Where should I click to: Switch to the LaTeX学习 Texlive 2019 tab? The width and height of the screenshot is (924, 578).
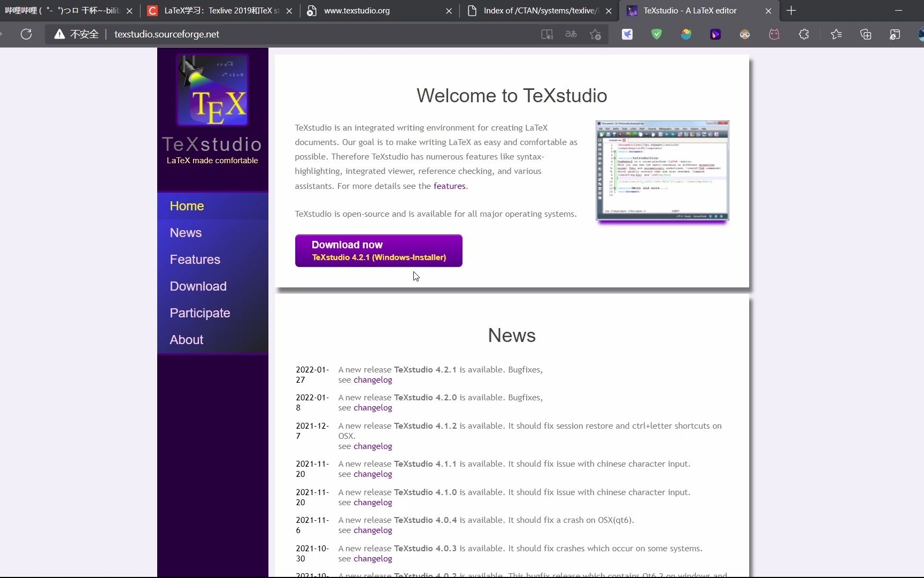[x=219, y=11]
